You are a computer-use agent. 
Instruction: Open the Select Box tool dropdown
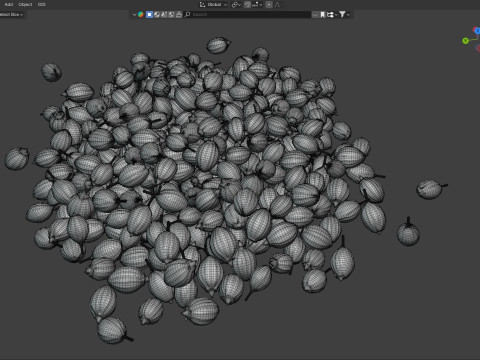click(12, 14)
